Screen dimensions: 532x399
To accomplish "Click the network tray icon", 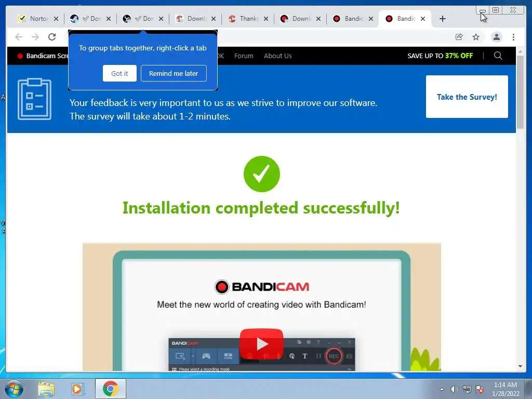I will (x=467, y=389).
